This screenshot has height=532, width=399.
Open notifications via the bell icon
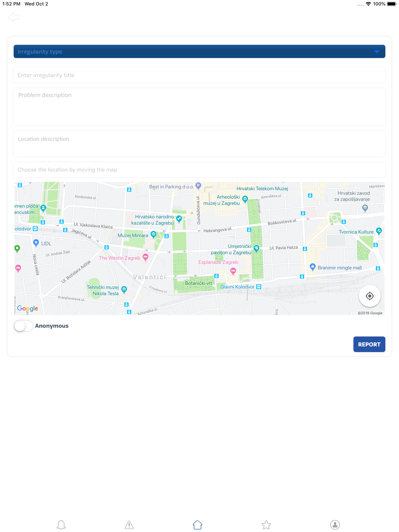tap(61, 525)
